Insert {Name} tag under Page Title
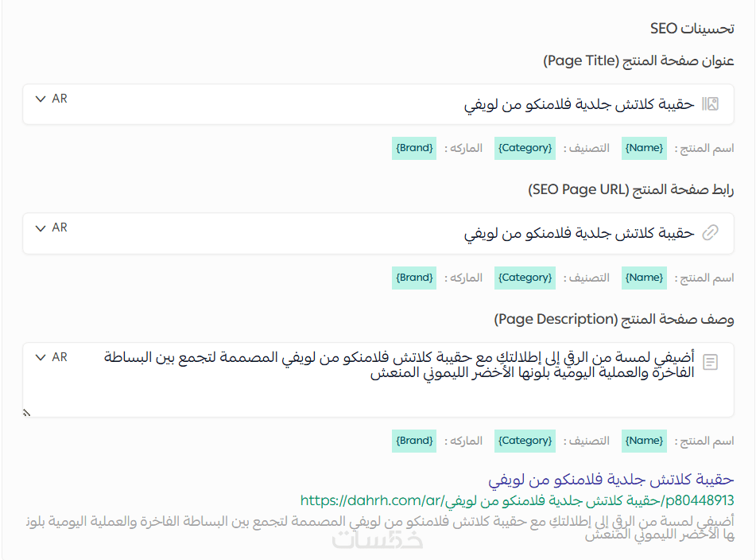Screen dimensions: 756x560 click(644, 148)
